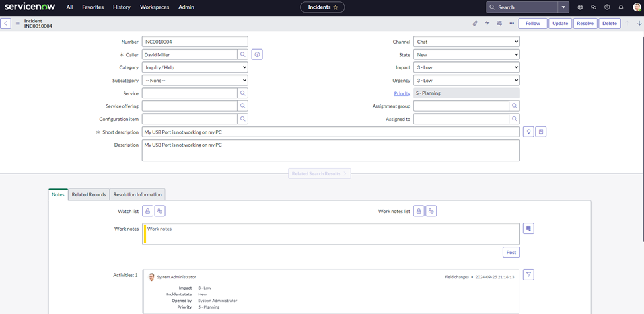Open the Workspaces menu
Screen dimensions: 644x314
[155, 7]
